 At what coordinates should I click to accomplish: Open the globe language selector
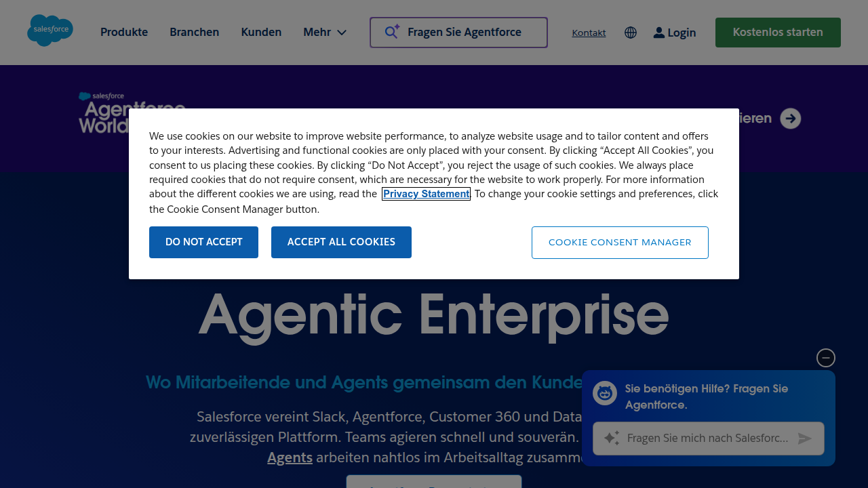[x=631, y=33]
